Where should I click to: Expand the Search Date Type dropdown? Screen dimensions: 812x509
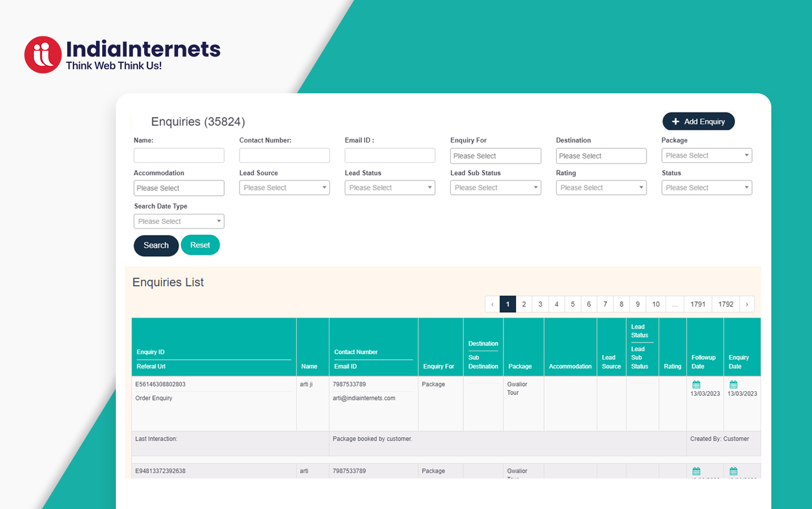[x=179, y=221]
